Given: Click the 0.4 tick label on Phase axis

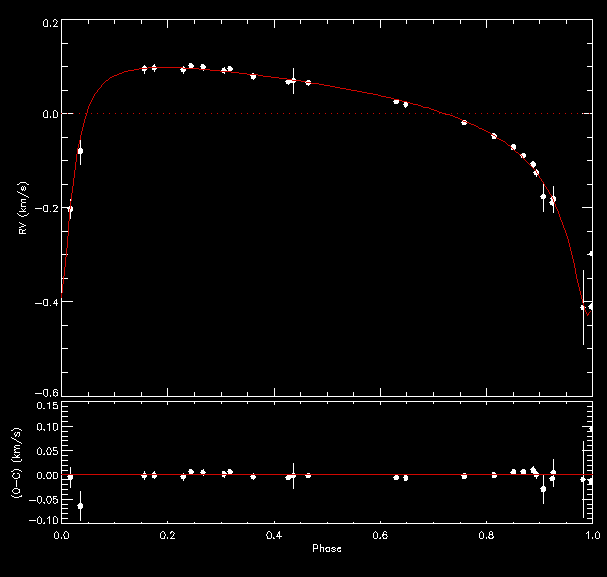Looking at the screenshot, I should pos(274,536).
